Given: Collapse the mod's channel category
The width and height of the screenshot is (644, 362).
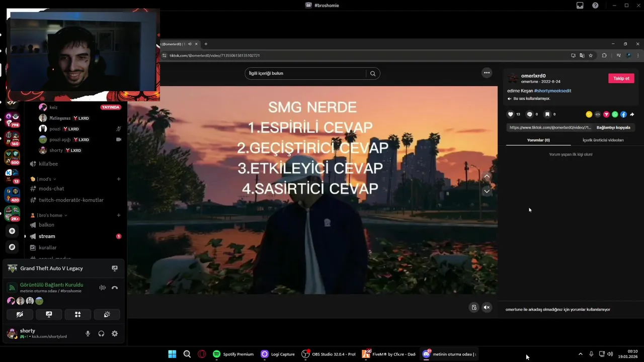Looking at the screenshot, I should (x=46, y=179).
